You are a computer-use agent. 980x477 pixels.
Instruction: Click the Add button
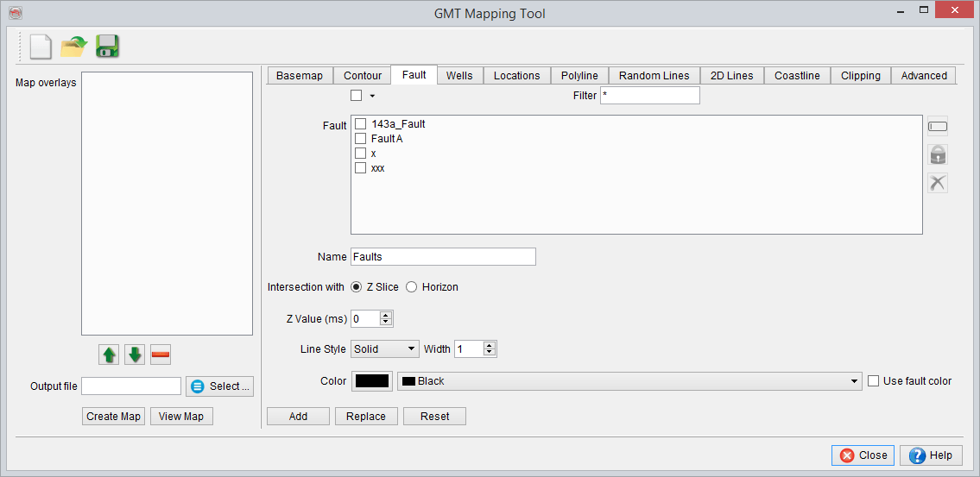298,417
